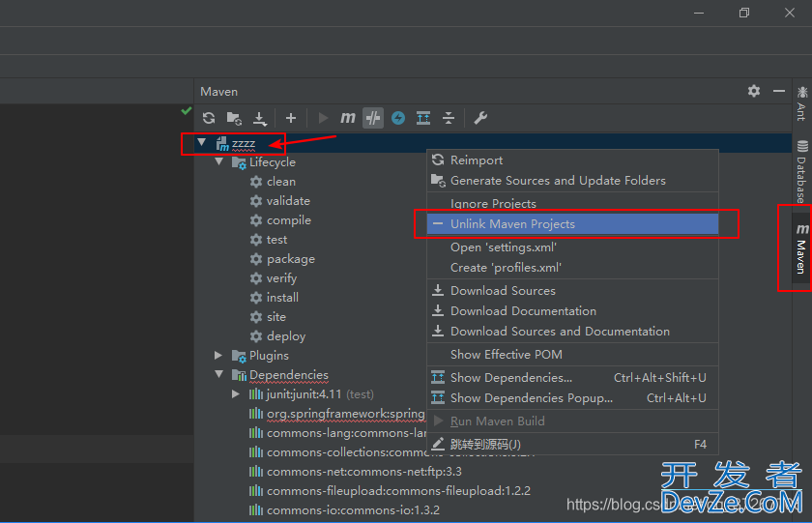
Task: Expand junit:junit:4.11 dependency
Action: (236, 394)
